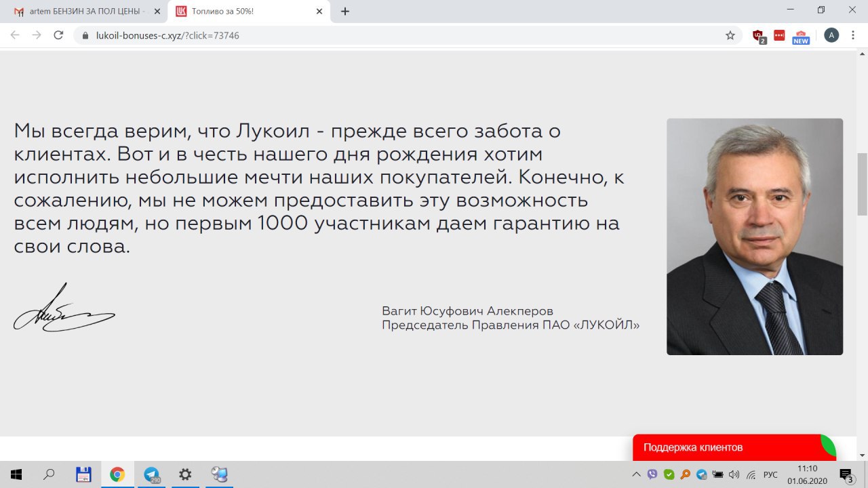Click the page vertical scrollbar thumb
868x488 pixels.
pyautogui.click(x=862, y=184)
